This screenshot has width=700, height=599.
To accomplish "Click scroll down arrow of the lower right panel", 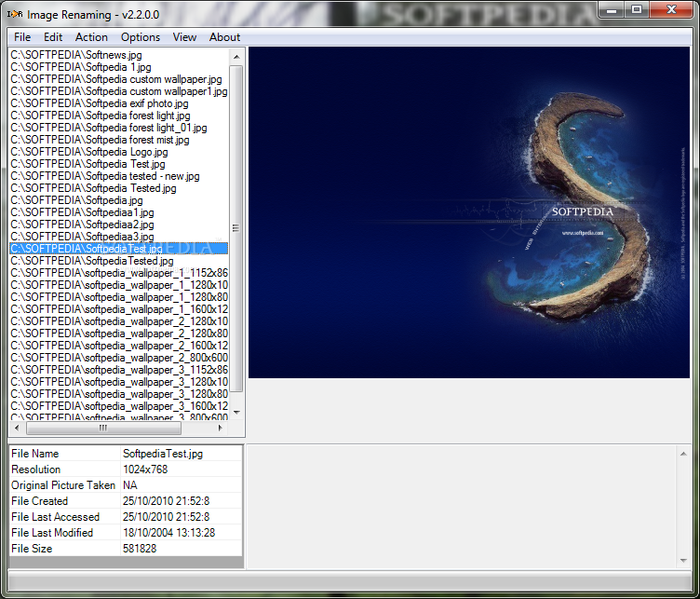I will pyautogui.click(x=683, y=560).
